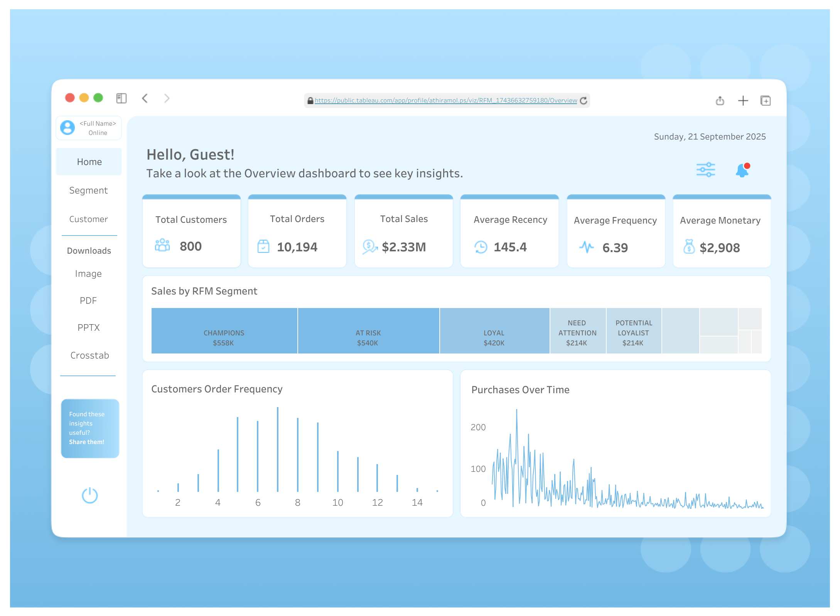840x616 pixels.
Task: Open the Customer tab in the sidebar
Action: 88,219
